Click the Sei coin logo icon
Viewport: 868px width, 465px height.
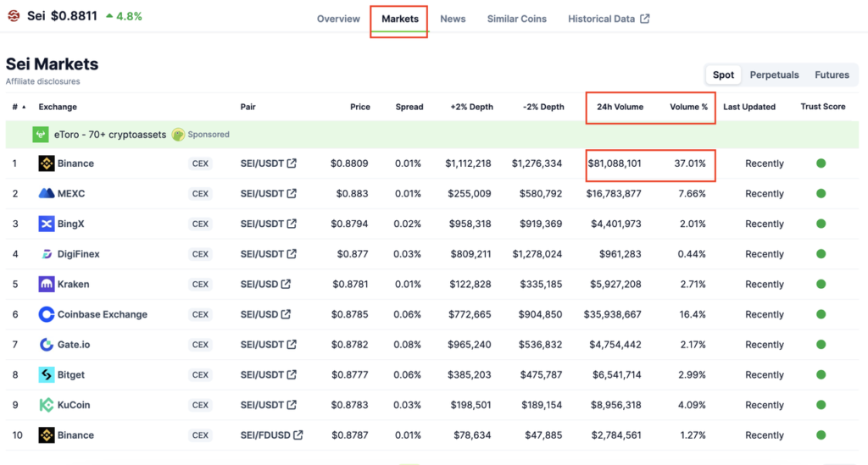pos(14,16)
